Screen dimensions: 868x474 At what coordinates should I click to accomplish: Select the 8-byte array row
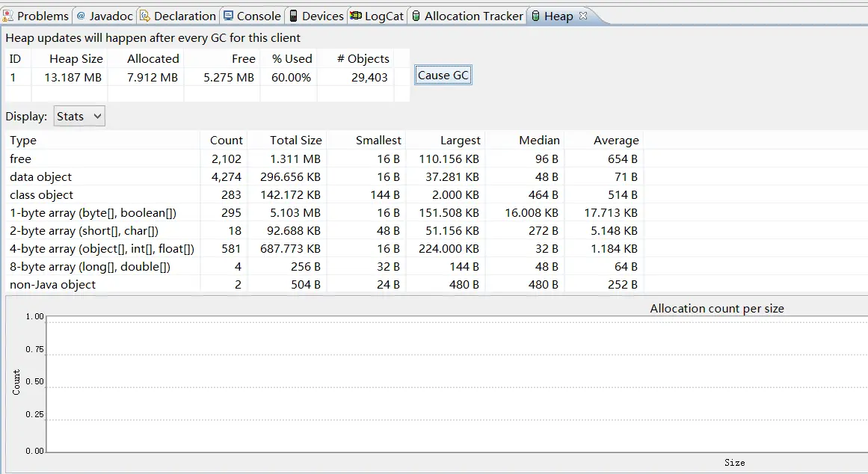(x=324, y=267)
